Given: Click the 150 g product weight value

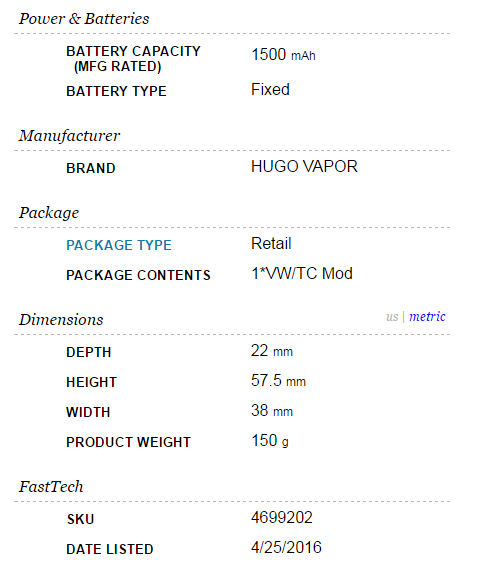Looking at the screenshot, I should [270, 441].
